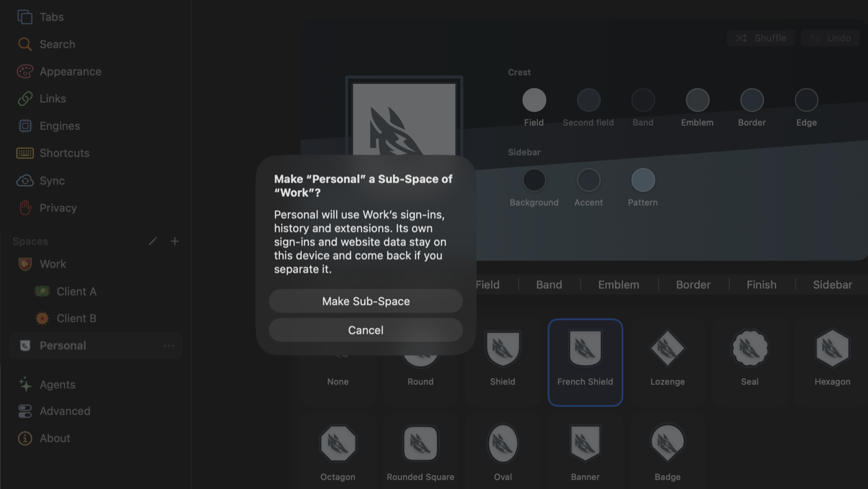This screenshot has width=868, height=489.
Task: Pick the Sidebar Accent color swatch
Action: point(588,180)
